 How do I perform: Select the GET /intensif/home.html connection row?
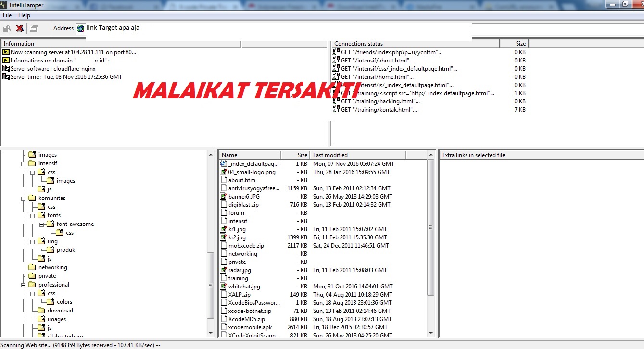(429, 76)
